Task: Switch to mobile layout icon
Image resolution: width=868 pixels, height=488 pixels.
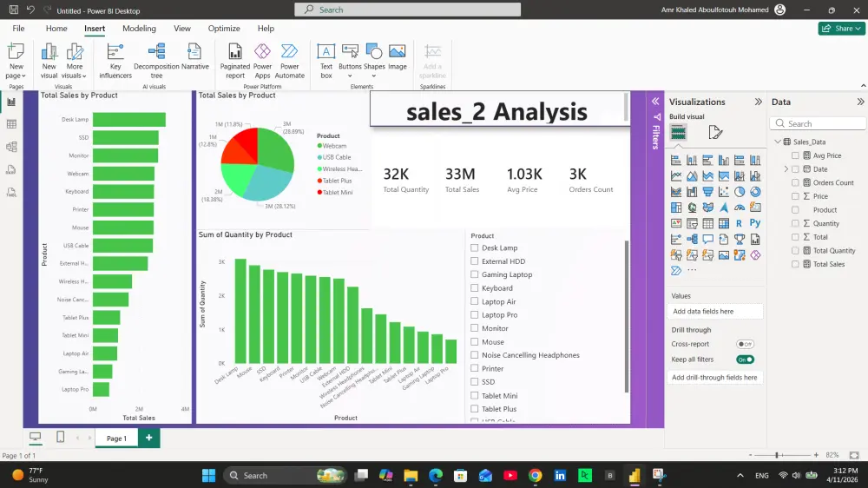Action: pos(61,437)
